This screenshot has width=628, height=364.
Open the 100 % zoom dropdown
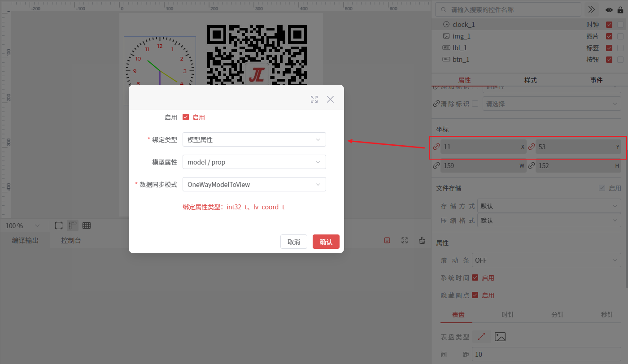(x=22, y=225)
